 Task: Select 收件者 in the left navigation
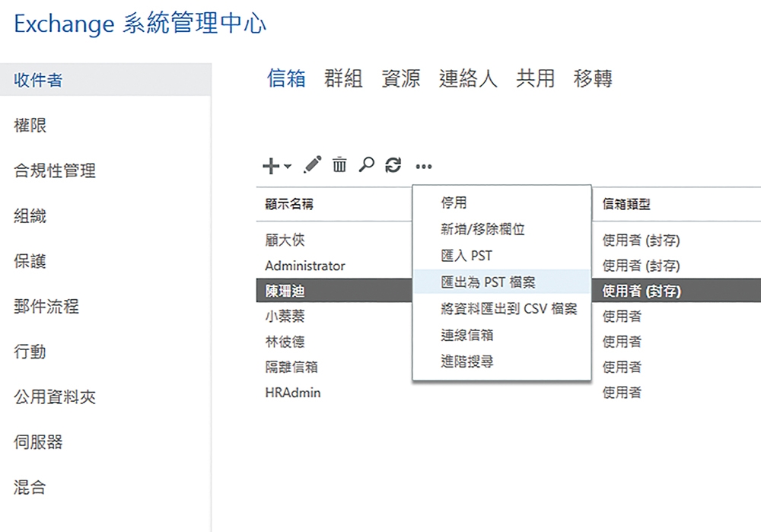click(x=105, y=80)
